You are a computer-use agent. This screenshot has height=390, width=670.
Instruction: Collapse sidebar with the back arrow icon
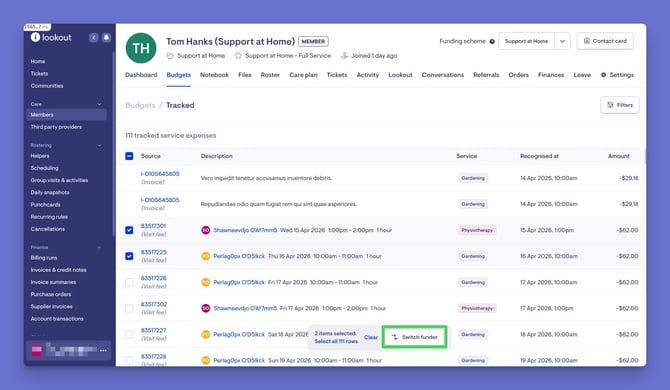pyautogui.click(x=94, y=38)
